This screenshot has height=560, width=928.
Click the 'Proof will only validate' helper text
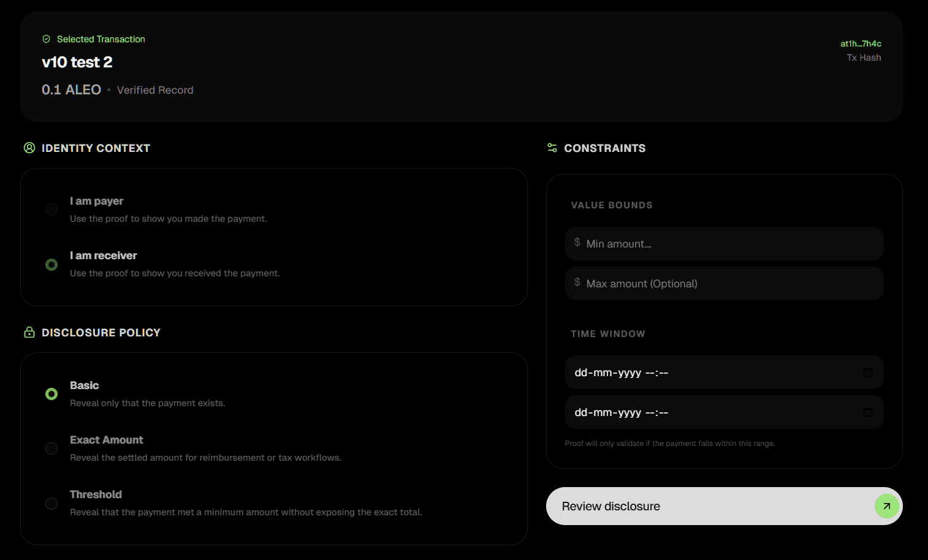pyautogui.click(x=670, y=444)
